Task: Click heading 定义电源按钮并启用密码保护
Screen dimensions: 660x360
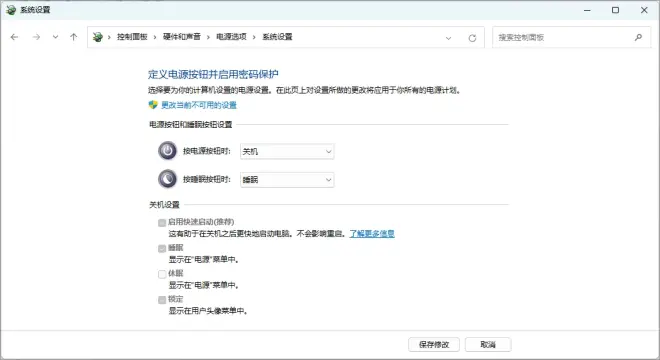Action: (213, 75)
